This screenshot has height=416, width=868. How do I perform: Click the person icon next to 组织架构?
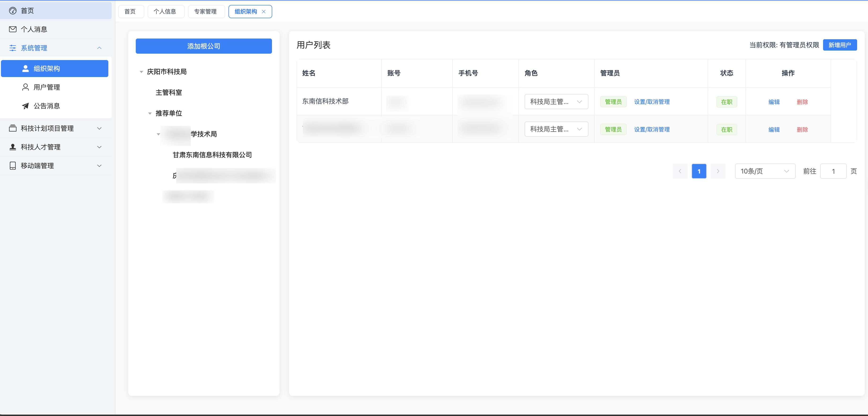tap(25, 69)
